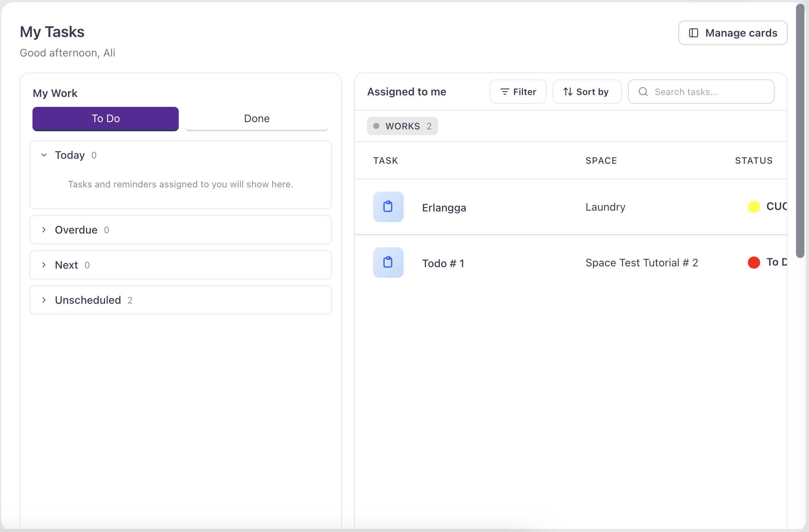Click the filter lines icon

pyautogui.click(x=505, y=92)
